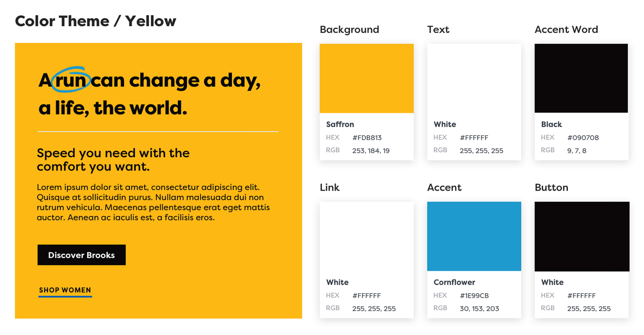Click the "Accent Word" section label

click(x=566, y=29)
